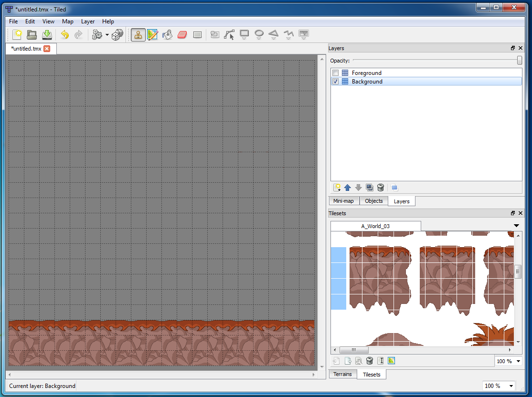532x397 pixels.
Task: Select the Stamp Brush tool
Action: (138, 34)
